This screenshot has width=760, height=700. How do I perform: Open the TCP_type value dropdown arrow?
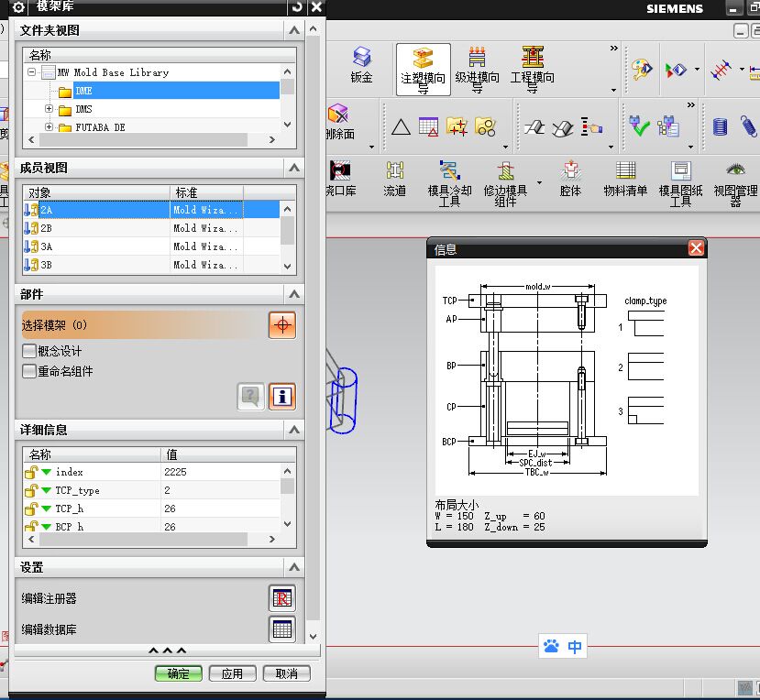point(47,490)
